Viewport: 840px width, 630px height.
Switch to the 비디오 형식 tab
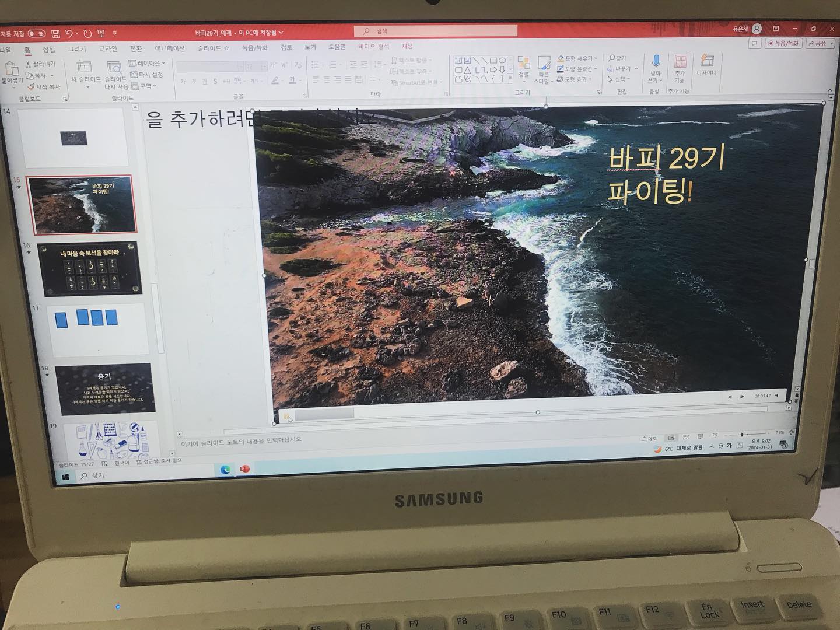click(373, 47)
